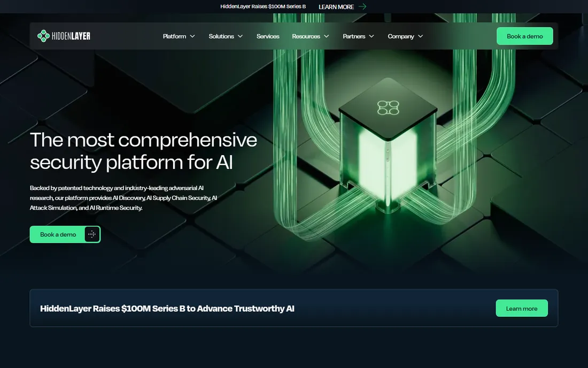Open the Company nav item
588x368 pixels.
(x=401, y=36)
